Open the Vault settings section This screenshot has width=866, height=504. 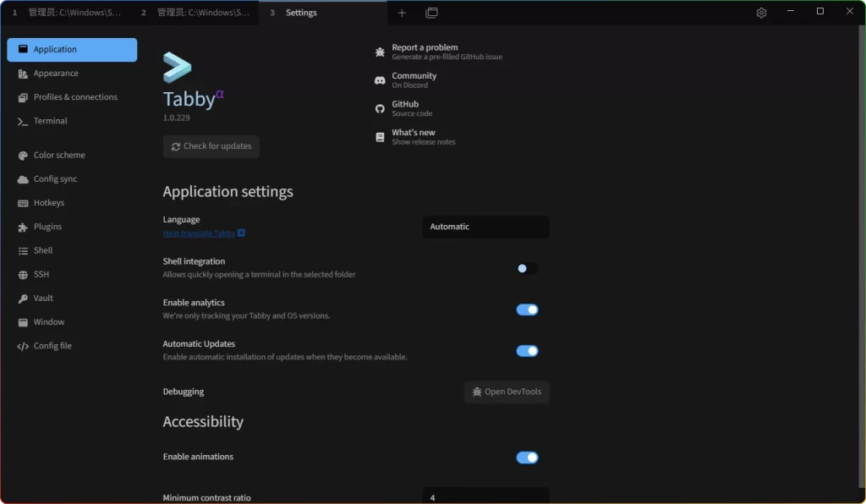41,298
